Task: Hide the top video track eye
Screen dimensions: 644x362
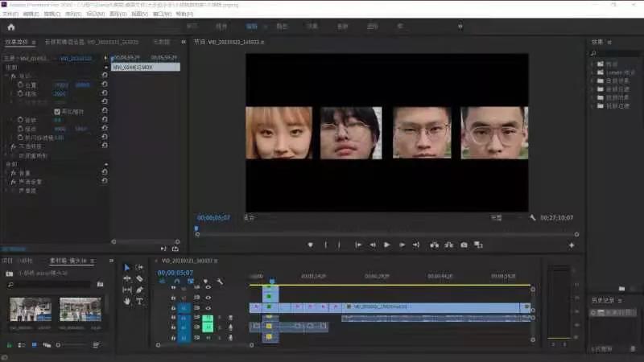Action: 208,286
